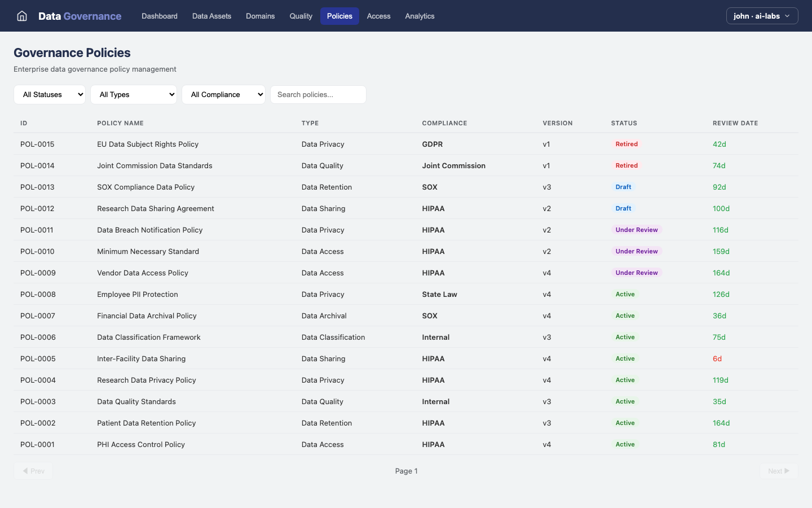Click the search policies input field
The image size is (812, 508).
click(x=318, y=94)
